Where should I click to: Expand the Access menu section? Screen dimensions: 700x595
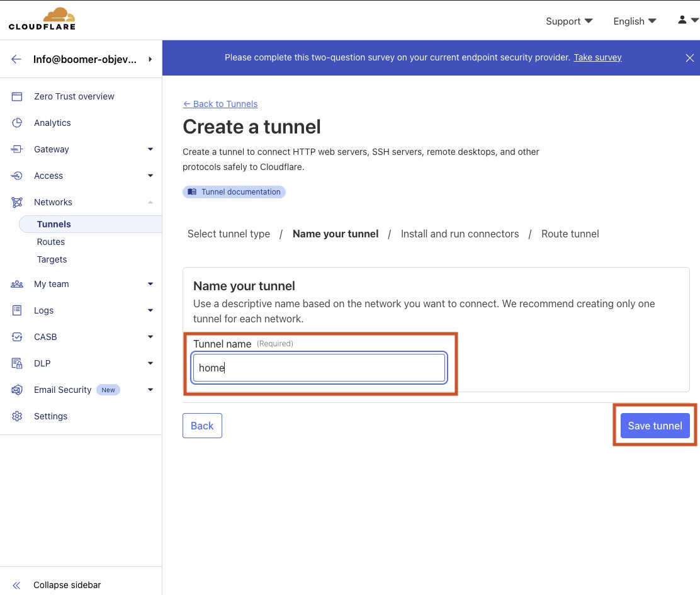click(x=150, y=176)
